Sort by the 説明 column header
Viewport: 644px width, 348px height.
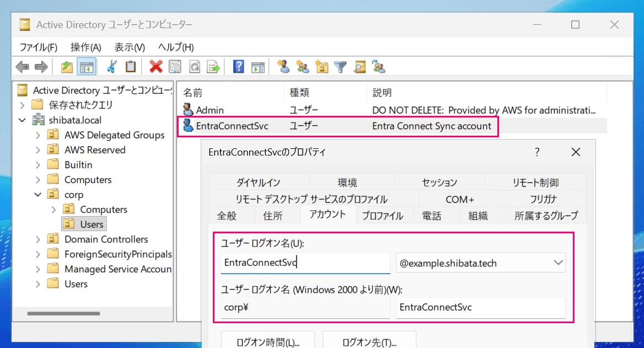486,93
